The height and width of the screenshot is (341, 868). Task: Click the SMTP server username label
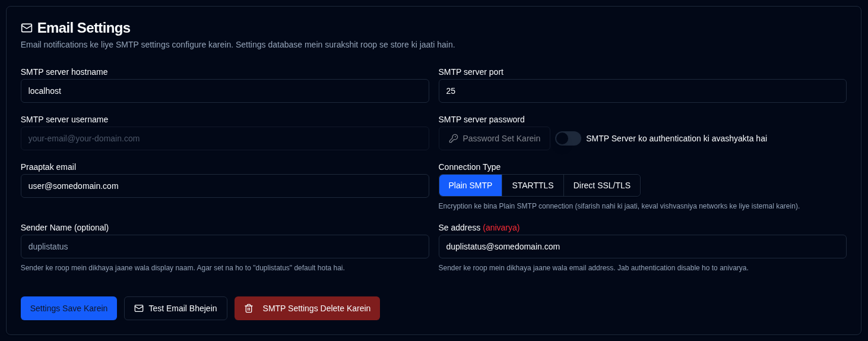coord(64,119)
